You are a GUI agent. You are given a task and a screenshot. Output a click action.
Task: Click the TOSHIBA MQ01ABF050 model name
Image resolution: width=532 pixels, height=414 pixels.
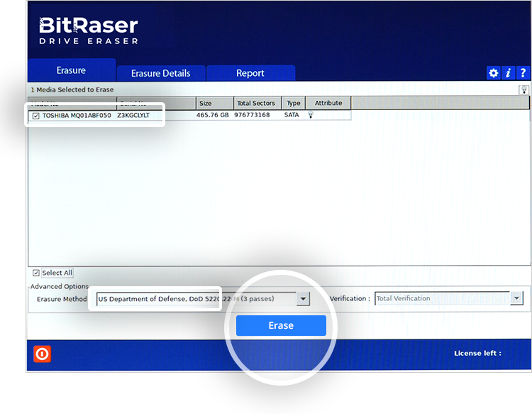77,116
